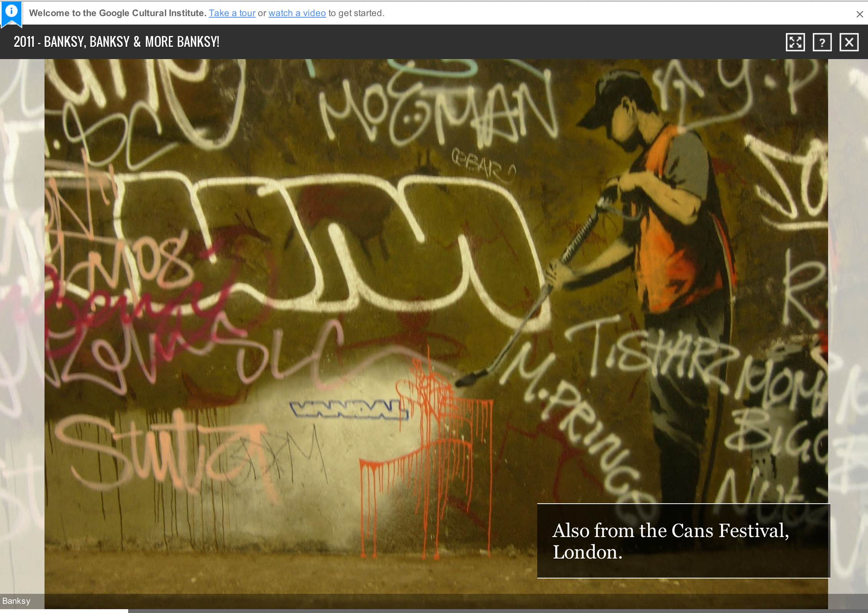Enter fullscreen with the expand arrows icon
Viewport: 868px width, 613px height.
click(x=795, y=42)
